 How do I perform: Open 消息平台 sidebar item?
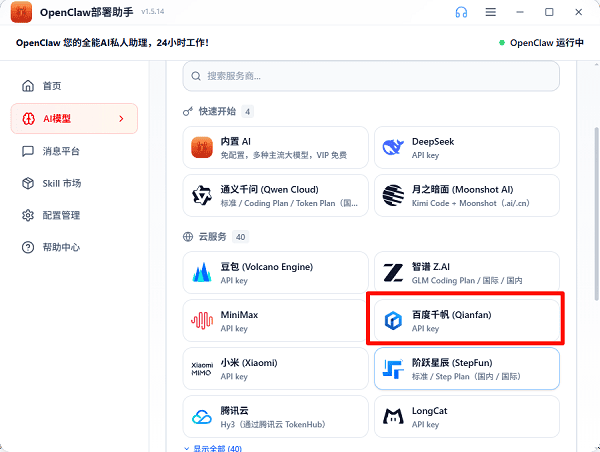click(74, 151)
